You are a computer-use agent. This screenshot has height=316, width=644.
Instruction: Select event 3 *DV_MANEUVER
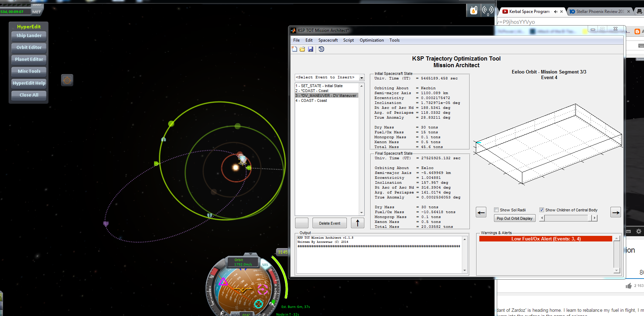[327, 96]
